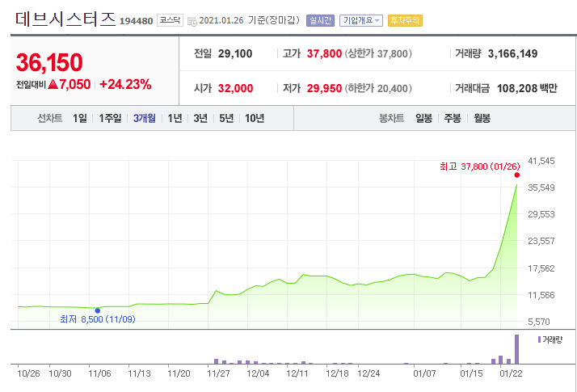Click the 투자주의 warning badge
The width and height of the screenshot is (577, 392).
[x=405, y=21]
